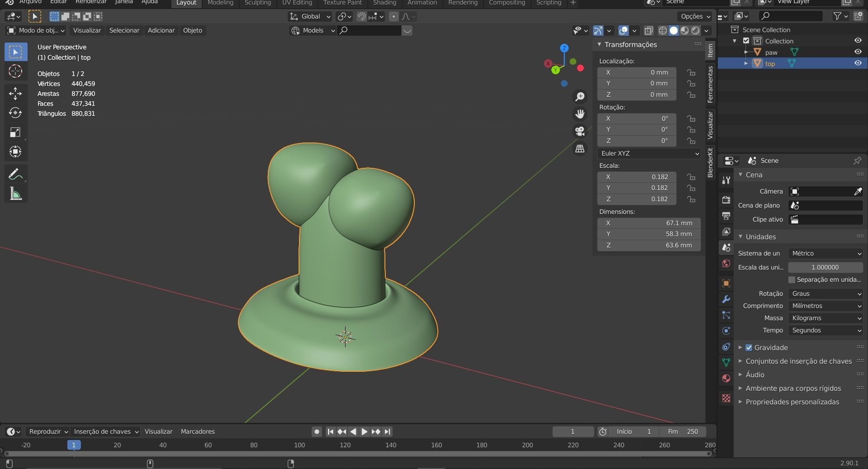Open World properties globe icon
This screenshot has height=469, width=868.
pos(726,263)
